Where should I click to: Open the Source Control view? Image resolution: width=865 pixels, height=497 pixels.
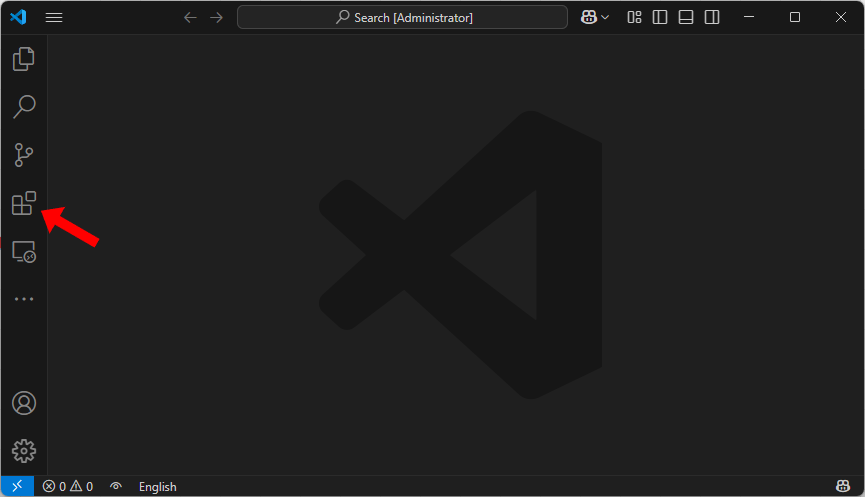(24, 155)
